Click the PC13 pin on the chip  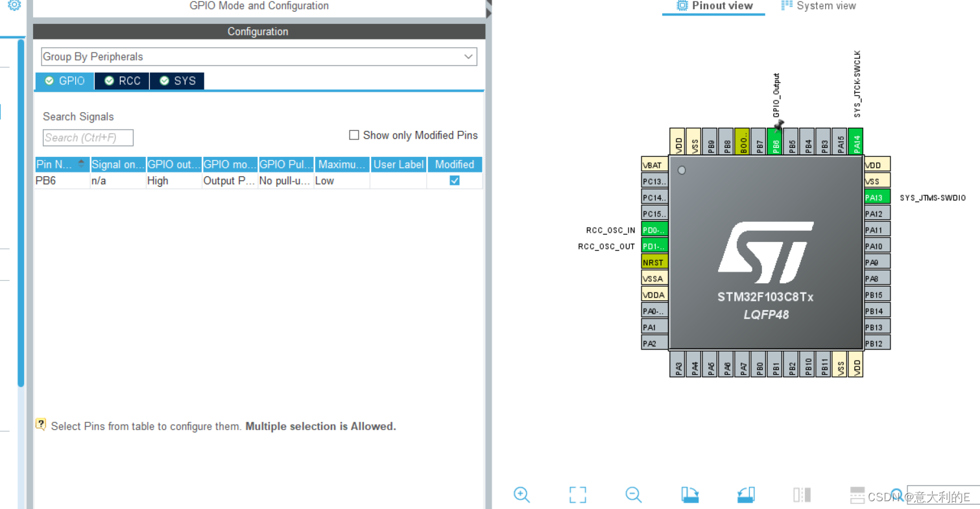(654, 181)
